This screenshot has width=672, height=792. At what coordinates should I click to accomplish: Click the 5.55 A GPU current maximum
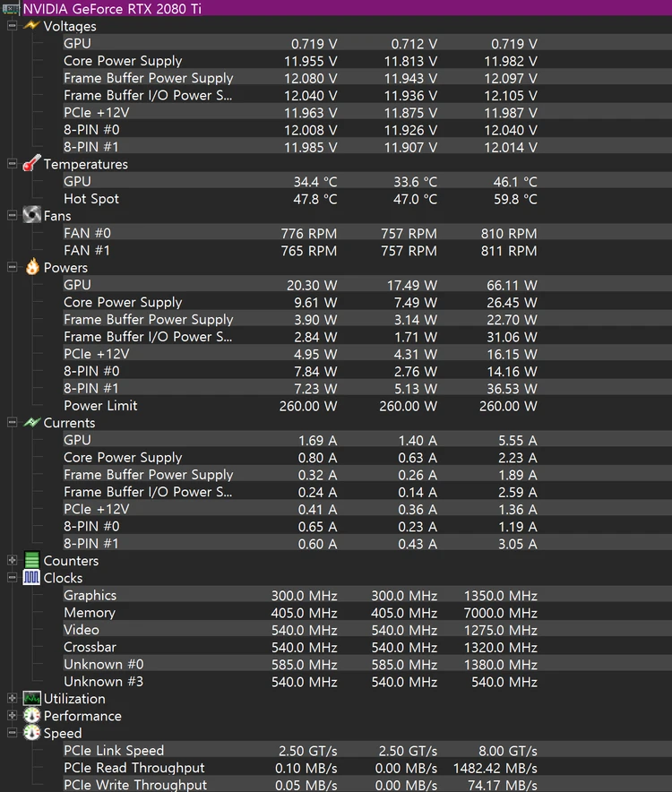pyautogui.click(x=517, y=441)
